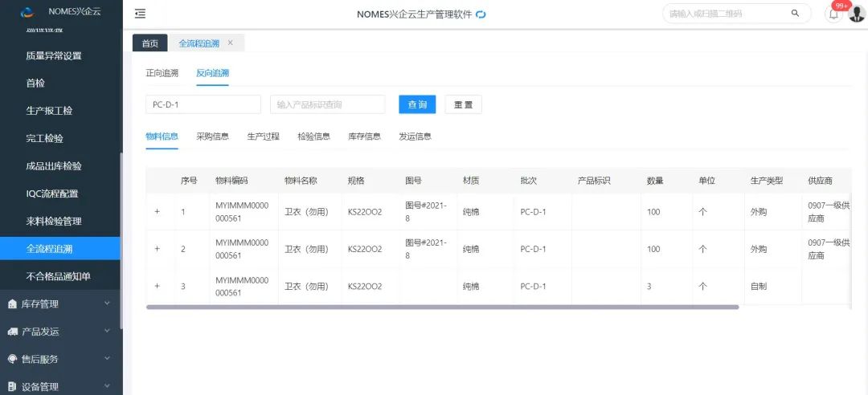Expand row 1 with plus icon
This screenshot has height=395, width=868.
158,211
